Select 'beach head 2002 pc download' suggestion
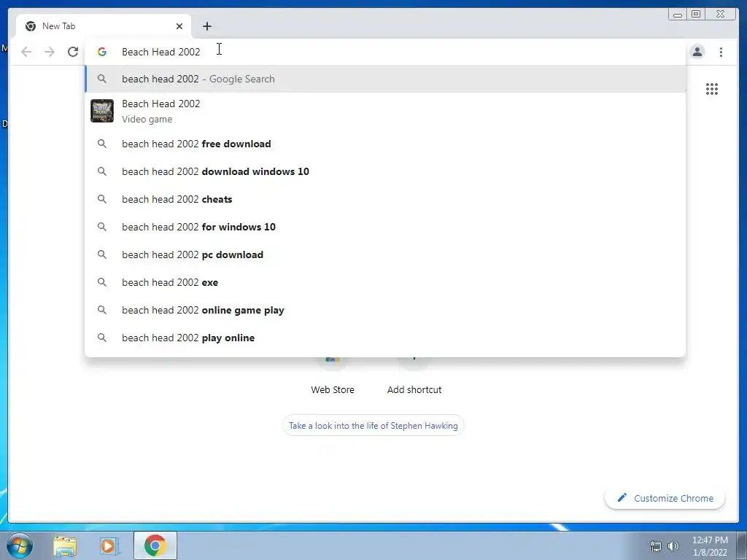 point(385,254)
